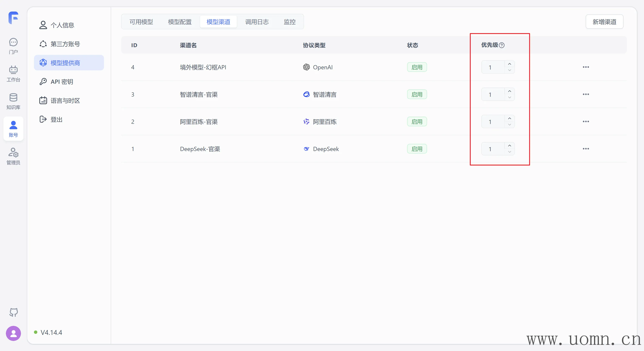Click 登出 to log out
The image size is (644, 351).
(56, 119)
